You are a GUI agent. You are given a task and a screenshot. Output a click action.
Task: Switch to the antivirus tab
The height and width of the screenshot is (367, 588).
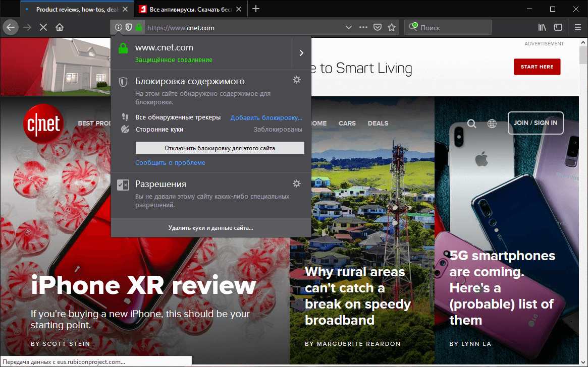coord(187,9)
